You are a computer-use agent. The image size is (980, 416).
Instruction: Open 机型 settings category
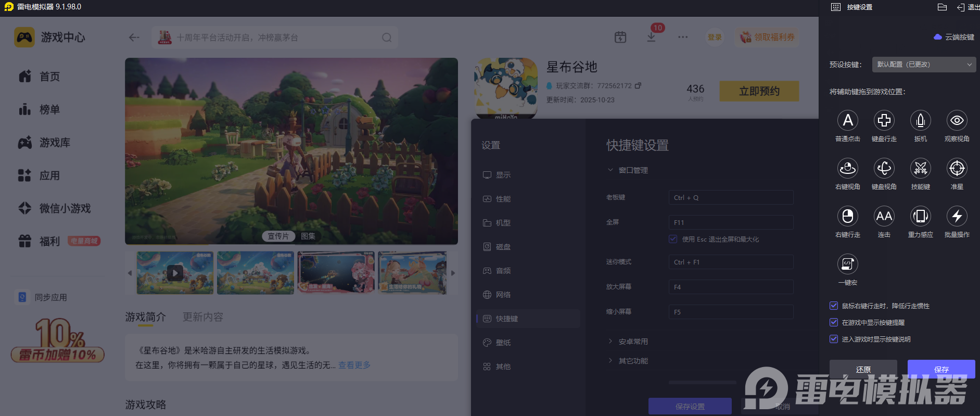click(x=528, y=223)
